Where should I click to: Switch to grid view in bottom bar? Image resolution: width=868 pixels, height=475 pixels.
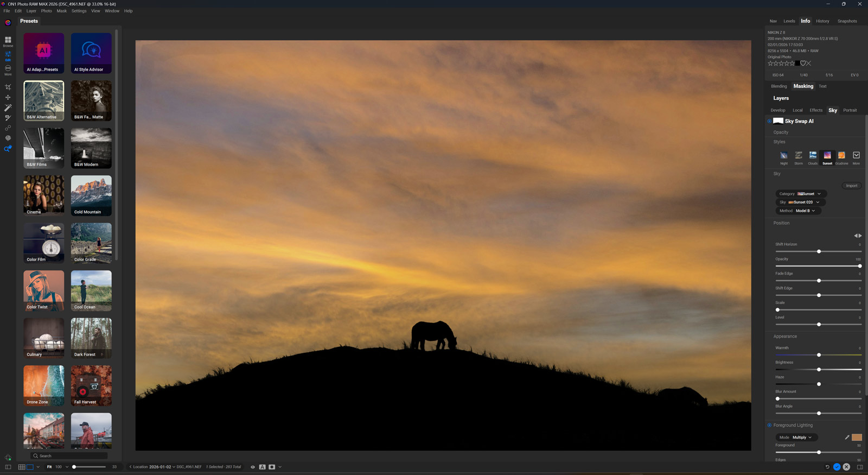point(22,467)
